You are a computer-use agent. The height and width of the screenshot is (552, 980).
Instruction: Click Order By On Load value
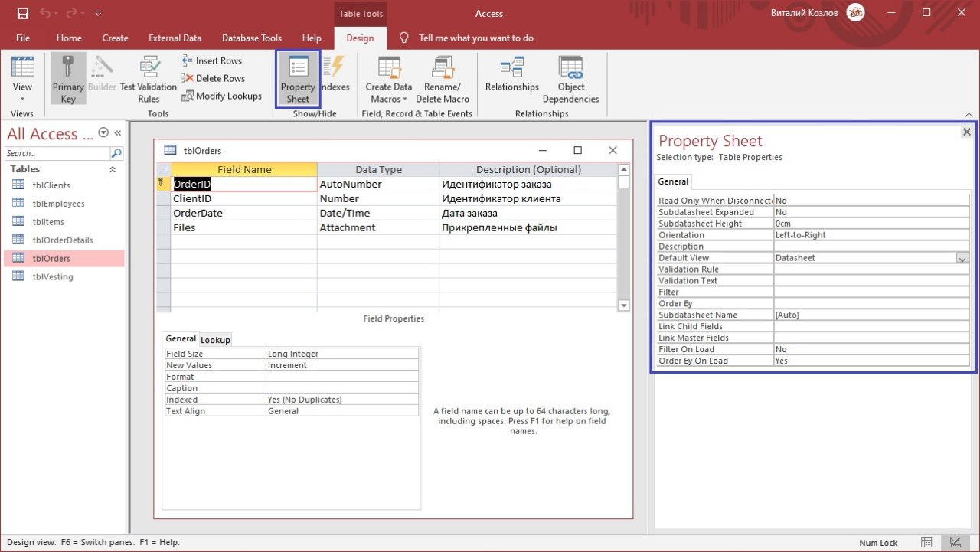(x=871, y=361)
